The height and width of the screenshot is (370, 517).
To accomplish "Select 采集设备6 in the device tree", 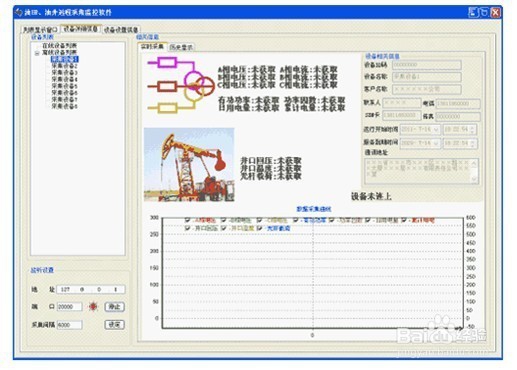I will point(65,93).
